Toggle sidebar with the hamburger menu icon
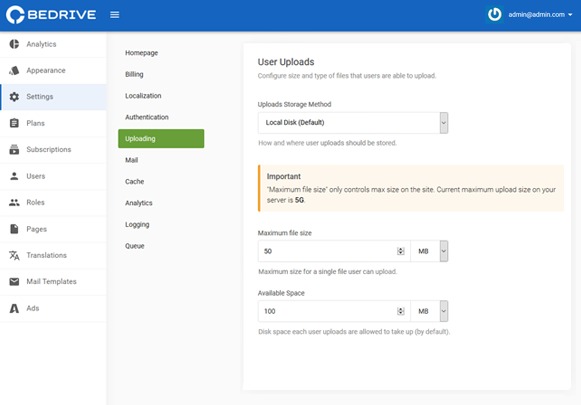This screenshot has width=581, height=405. tap(114, 14)
